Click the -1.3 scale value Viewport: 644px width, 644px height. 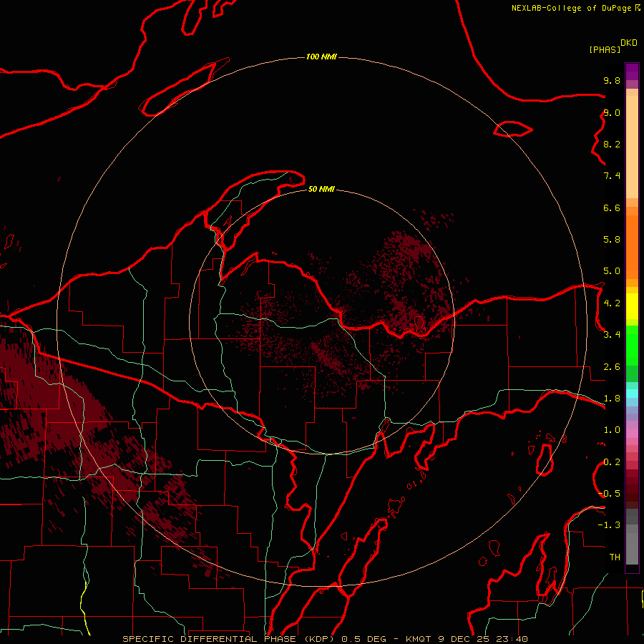[x=609, y=525]
